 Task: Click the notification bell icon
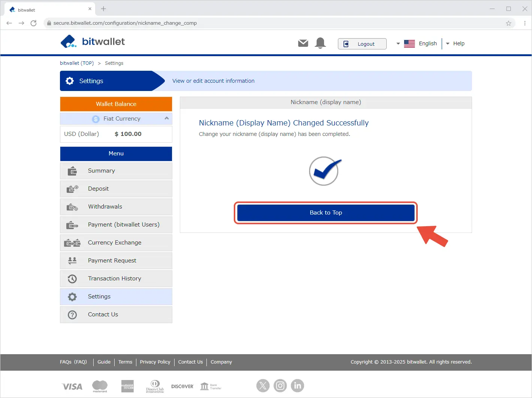coord(320,43)
